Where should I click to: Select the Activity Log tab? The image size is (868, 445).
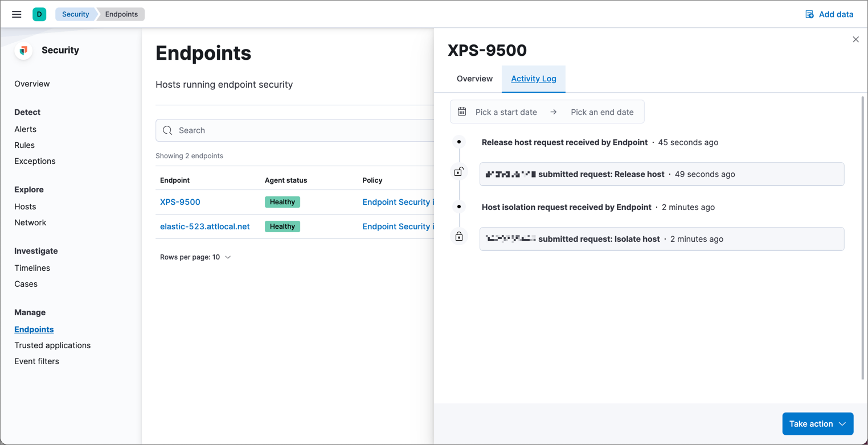[533, 79]
